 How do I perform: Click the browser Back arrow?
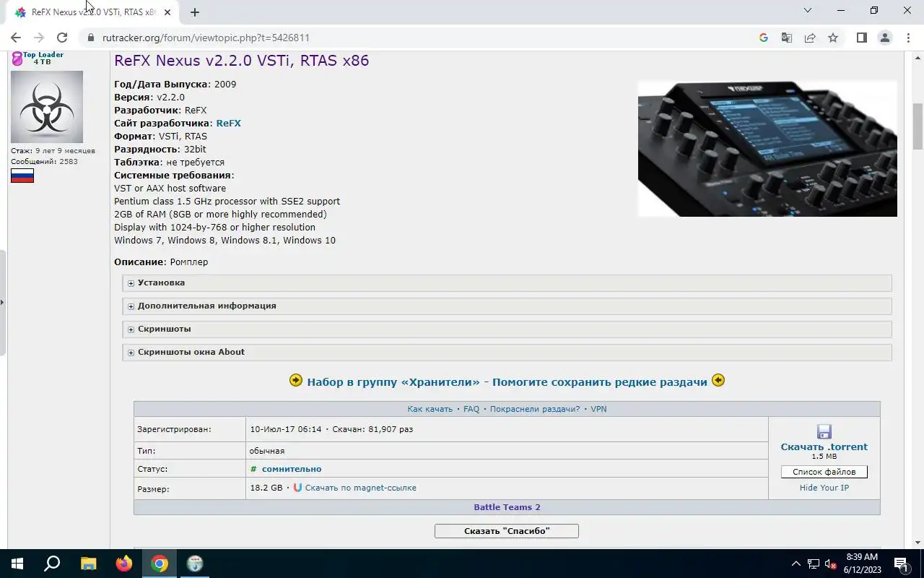(16, 38)
